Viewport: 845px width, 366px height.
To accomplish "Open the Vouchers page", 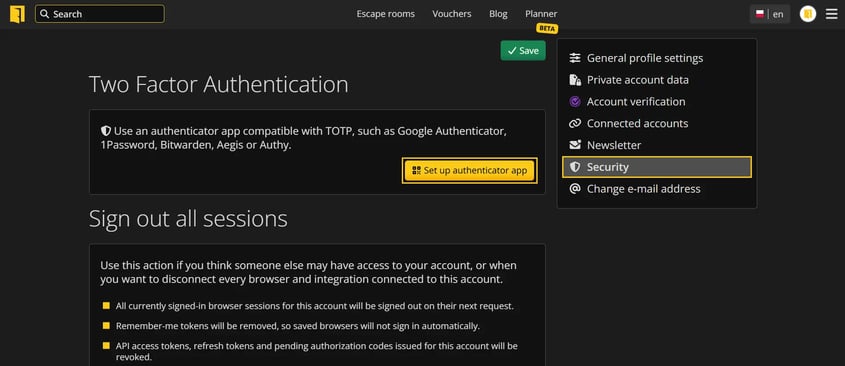I will point(452,14).
